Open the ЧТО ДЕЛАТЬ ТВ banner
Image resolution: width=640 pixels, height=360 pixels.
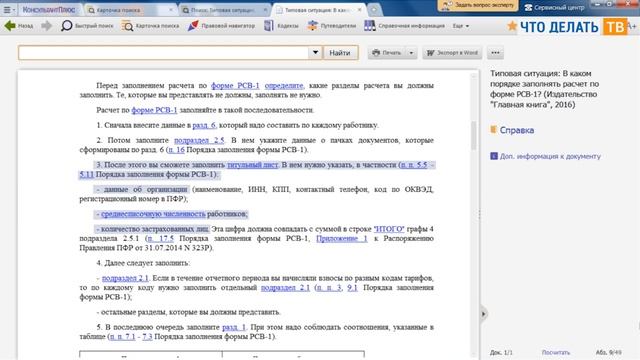tap(573, 27)
